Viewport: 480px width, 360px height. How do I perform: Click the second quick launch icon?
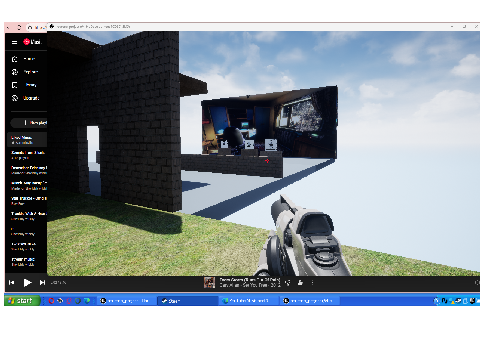coord(60,301)
